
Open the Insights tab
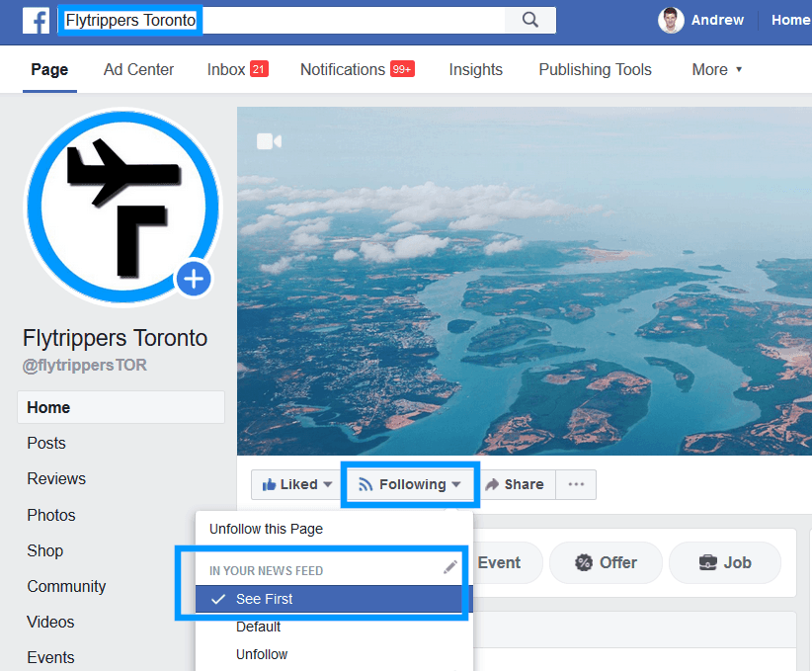click(x=475, y=69)
